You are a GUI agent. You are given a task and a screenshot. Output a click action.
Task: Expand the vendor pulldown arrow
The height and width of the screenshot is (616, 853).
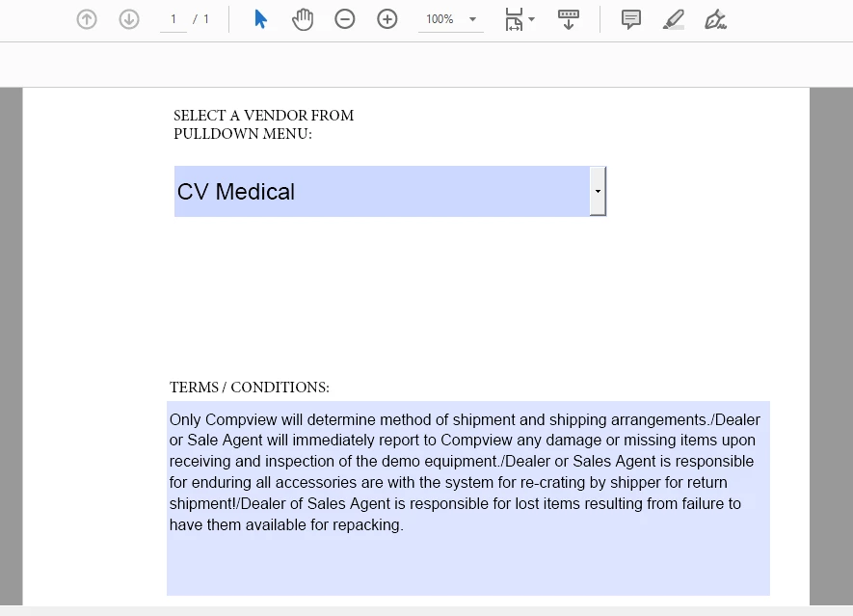coord(598,192)
